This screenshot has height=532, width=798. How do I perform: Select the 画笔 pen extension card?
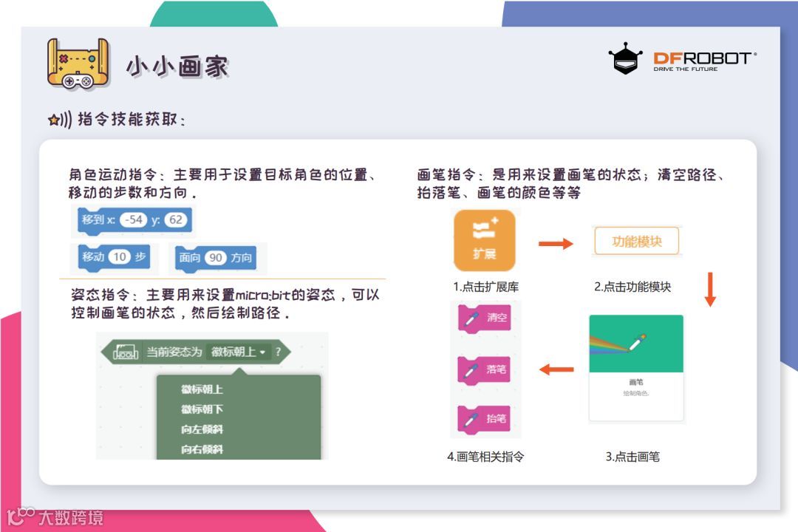pos(636,368)
